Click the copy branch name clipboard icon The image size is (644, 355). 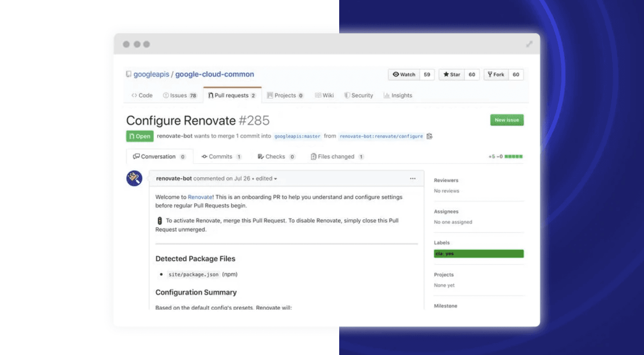click(429, 136)
